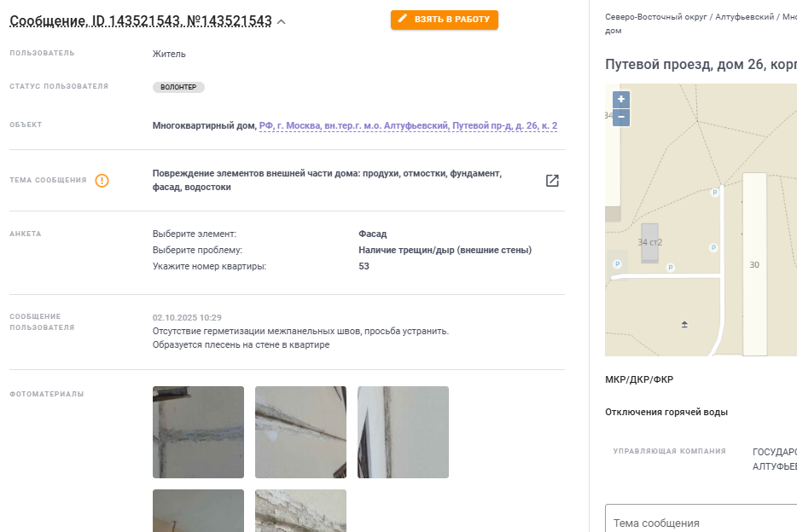Open the crumbling wall photo in the second row
The height and width of the screenshot is (532, 797).
[301, 511]
